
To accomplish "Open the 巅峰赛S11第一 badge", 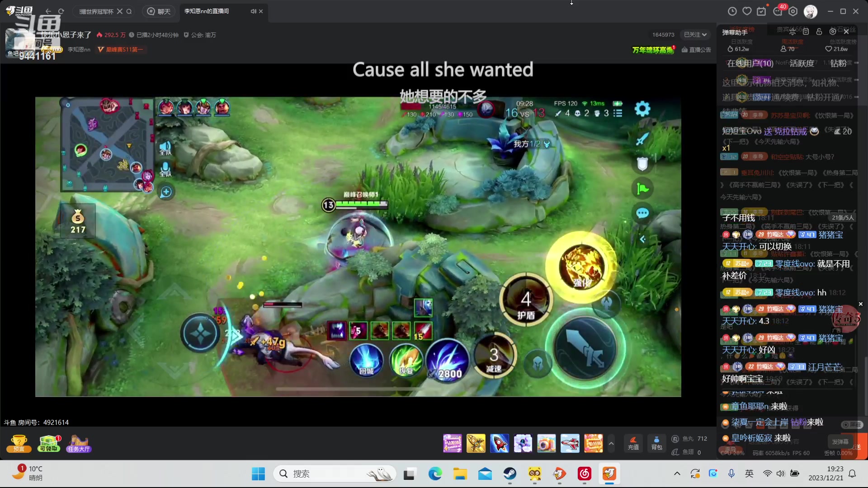I will 120,50.
